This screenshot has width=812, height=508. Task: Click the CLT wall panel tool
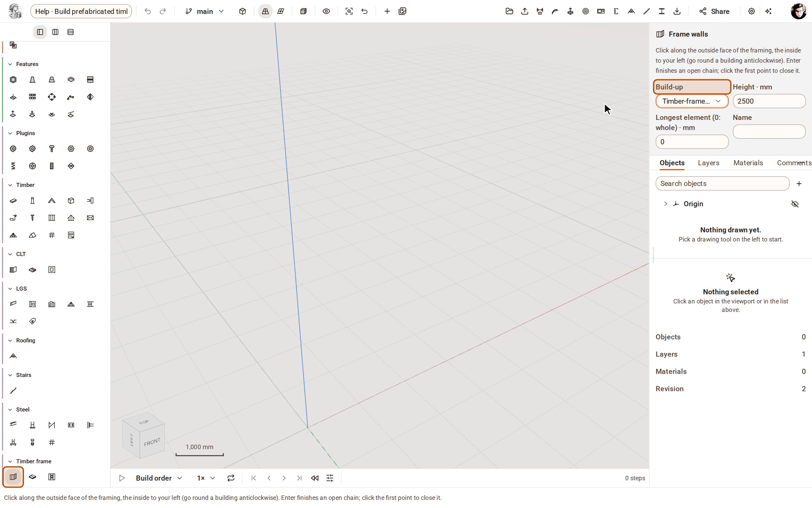pyautogui.click(x=13, y=270)
